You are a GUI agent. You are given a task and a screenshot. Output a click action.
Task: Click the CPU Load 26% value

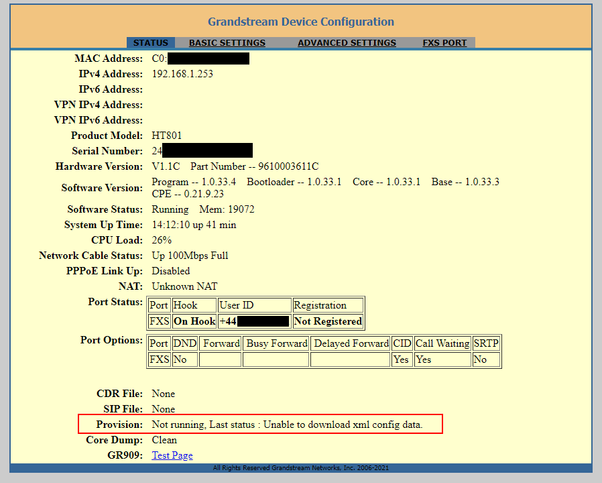[x=162, y=240]
